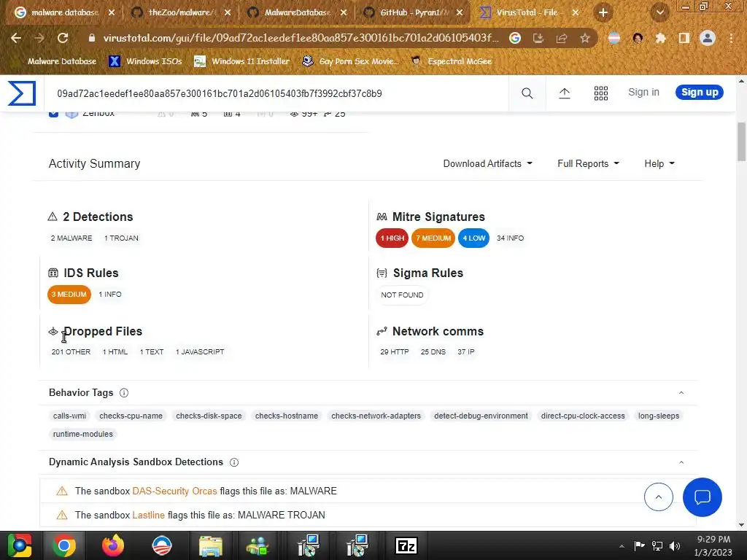Click the network tray icon

point(657,546)
